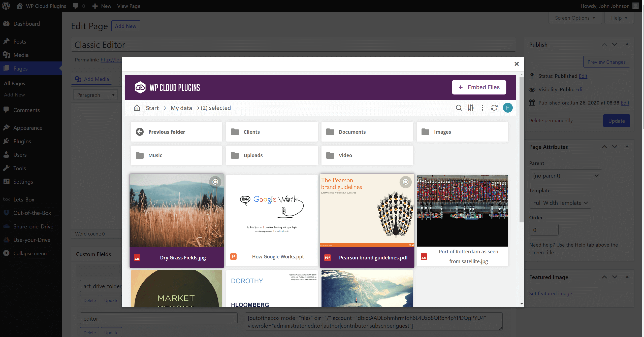Click the Embed Files button
The image size is (644, 337).
pos(479,87)
